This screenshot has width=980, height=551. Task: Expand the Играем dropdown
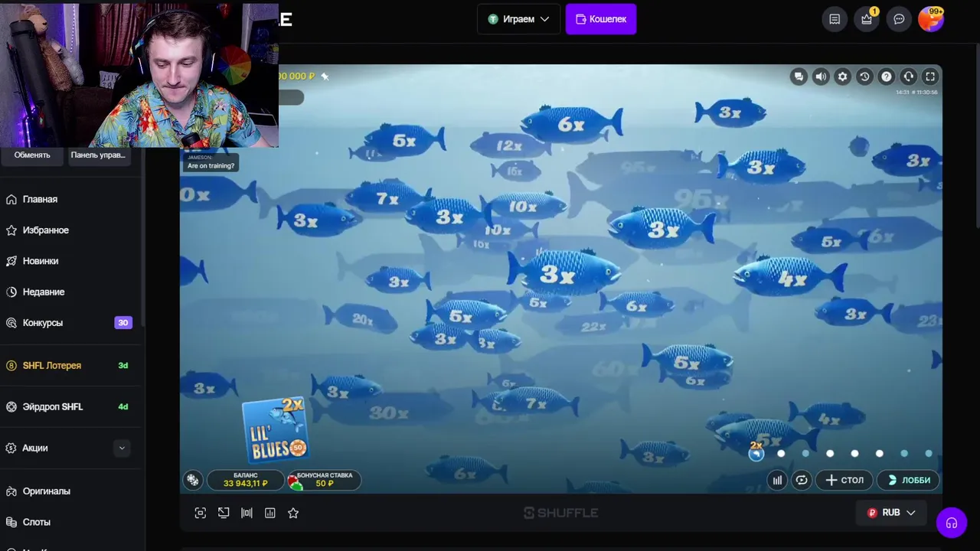pos(518,19)
